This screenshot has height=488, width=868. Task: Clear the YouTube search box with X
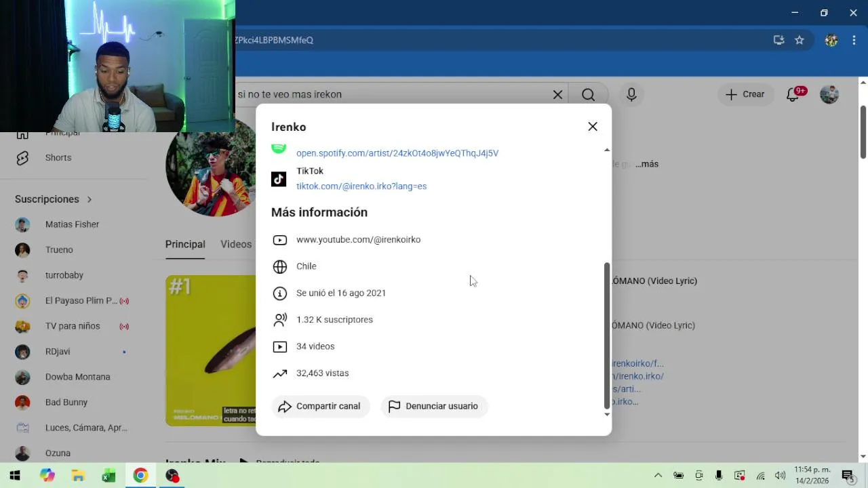[x=557, y=95]
